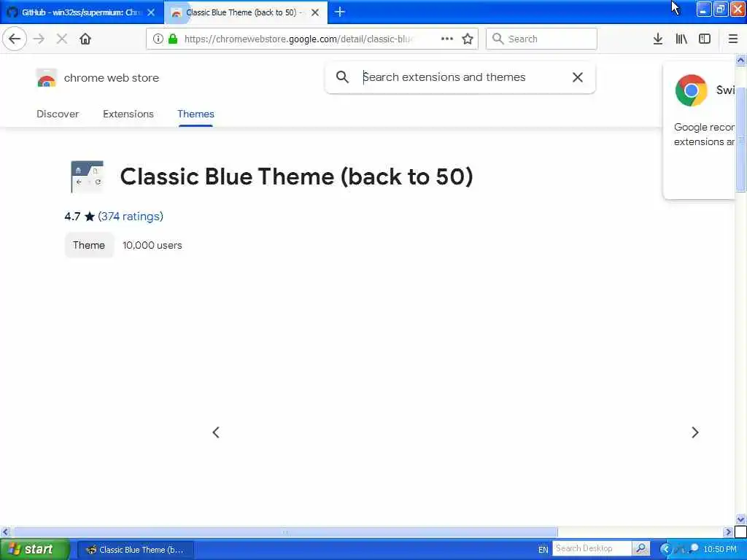Bookmark this page with the star
This screenshot has height=560, width=747.
(x=468, y=39)
